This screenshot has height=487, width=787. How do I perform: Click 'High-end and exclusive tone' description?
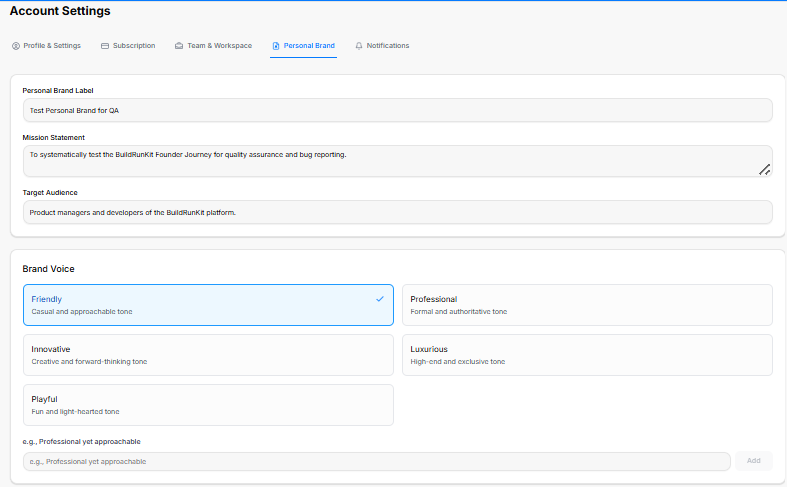(458, 361)
